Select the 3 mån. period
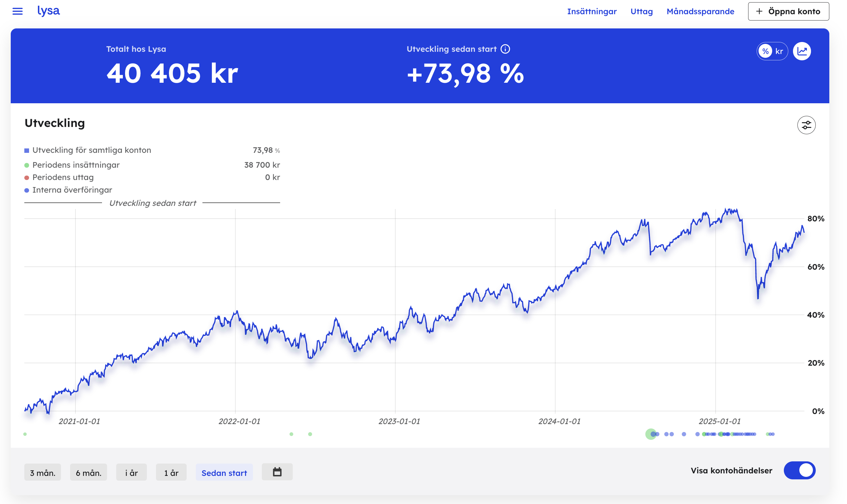Screen dimensions: 847x504 [x=42, y=472]
